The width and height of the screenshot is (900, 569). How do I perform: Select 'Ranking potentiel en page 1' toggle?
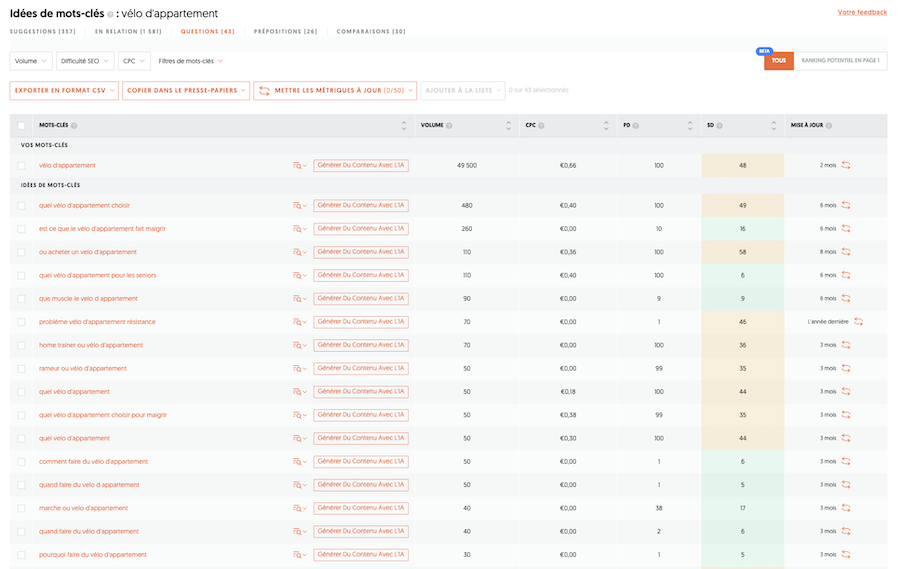[x=840, y=60]
